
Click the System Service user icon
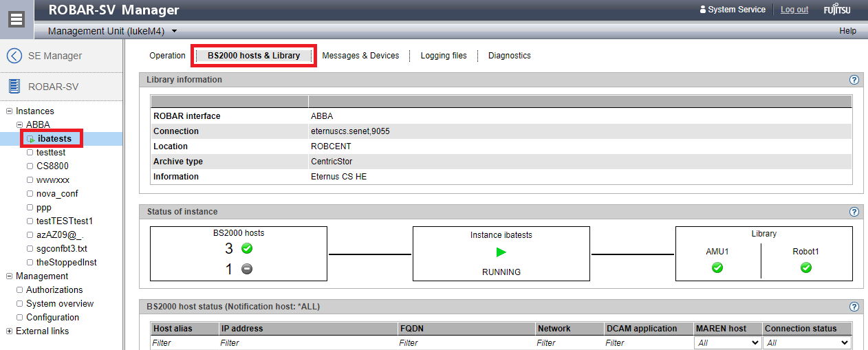(702, 10)
